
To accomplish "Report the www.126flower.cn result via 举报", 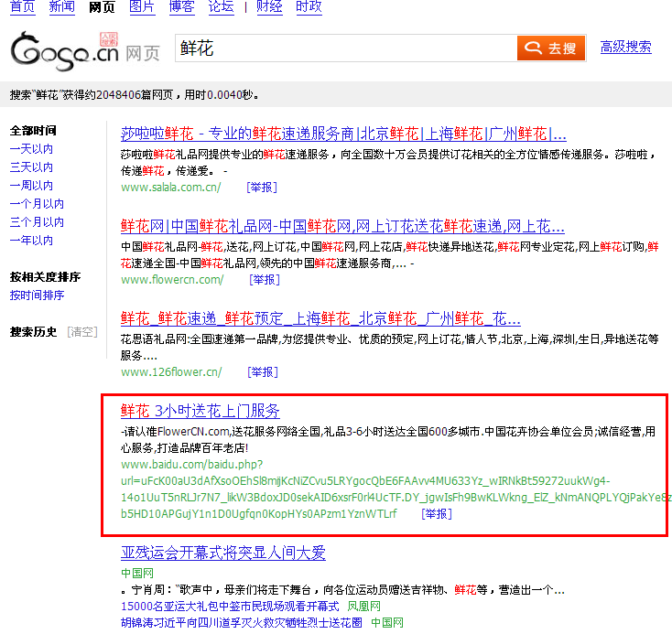I will click(x=263, y=372).
